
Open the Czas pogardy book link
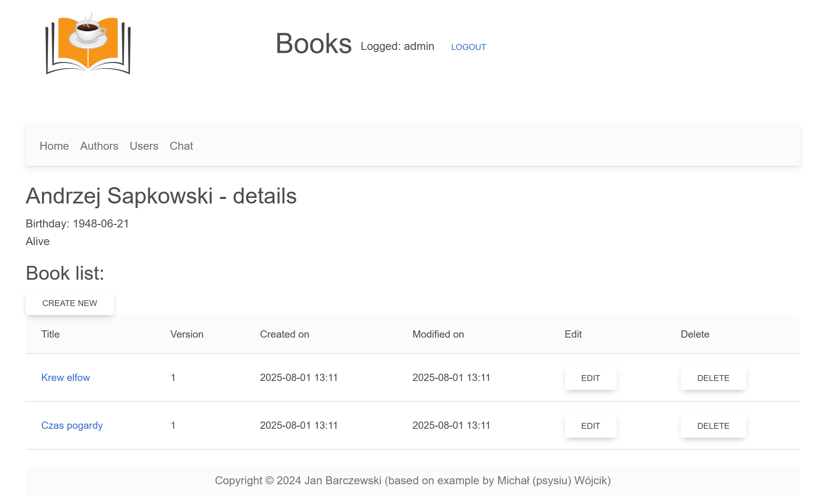point(72,425)
